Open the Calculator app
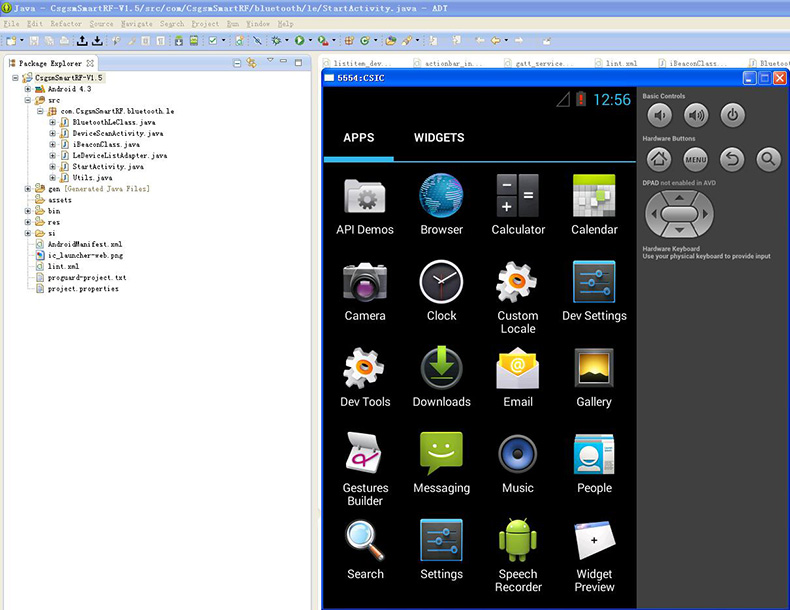The height and width of the screenshot is (610, 790). point(518,205)
